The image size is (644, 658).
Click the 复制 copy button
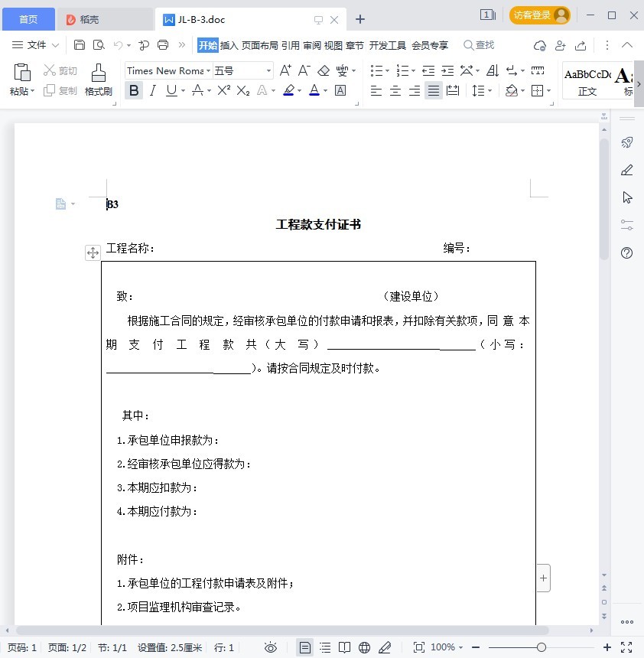60,90
